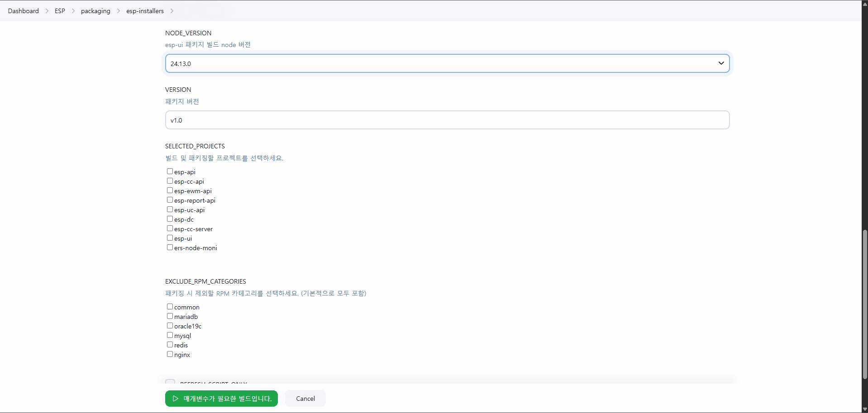Open the ESP breadcrumb link
This screenshot has width=868, height=413.
(60, 11)
